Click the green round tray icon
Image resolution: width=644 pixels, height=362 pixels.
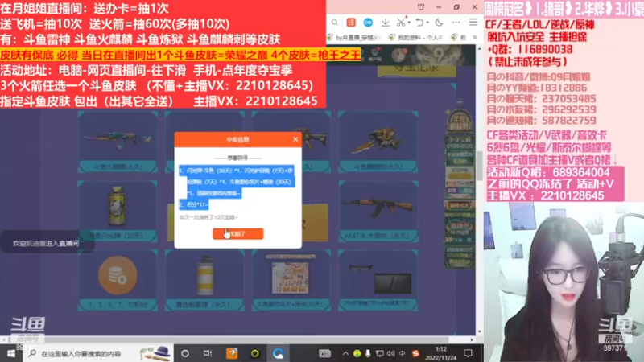tap(357, 353)
